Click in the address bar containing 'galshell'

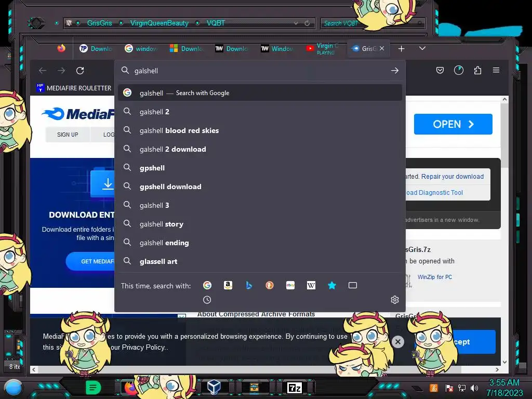(x=260, y=71)
